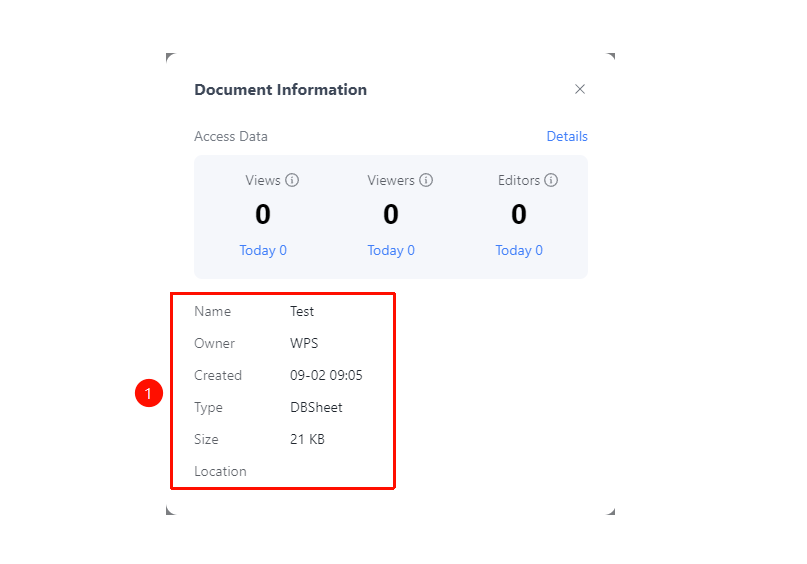
Task: Click the Document Information title
Action: click(280, 90)
